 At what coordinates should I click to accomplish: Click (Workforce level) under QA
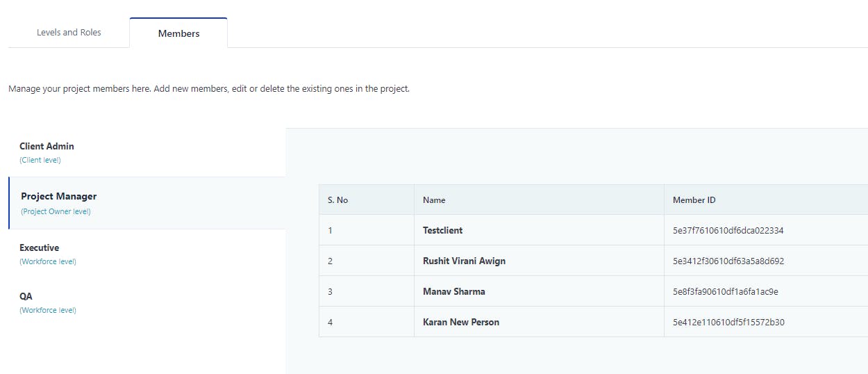point(48,310)
